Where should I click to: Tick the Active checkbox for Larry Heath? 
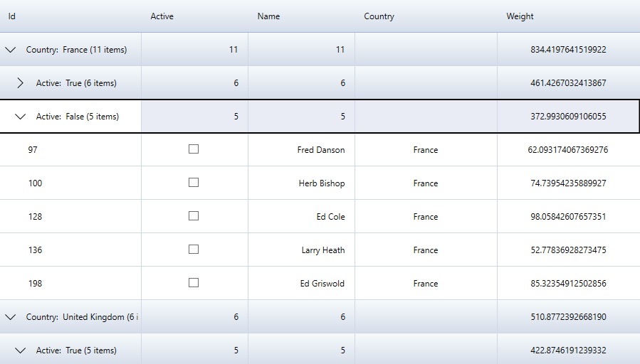193,250
